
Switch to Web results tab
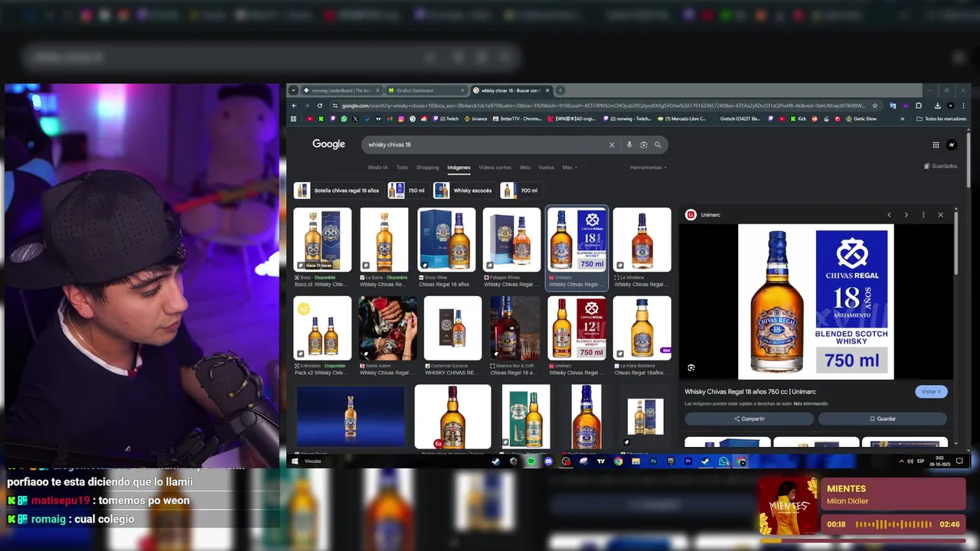pos(524,168)
